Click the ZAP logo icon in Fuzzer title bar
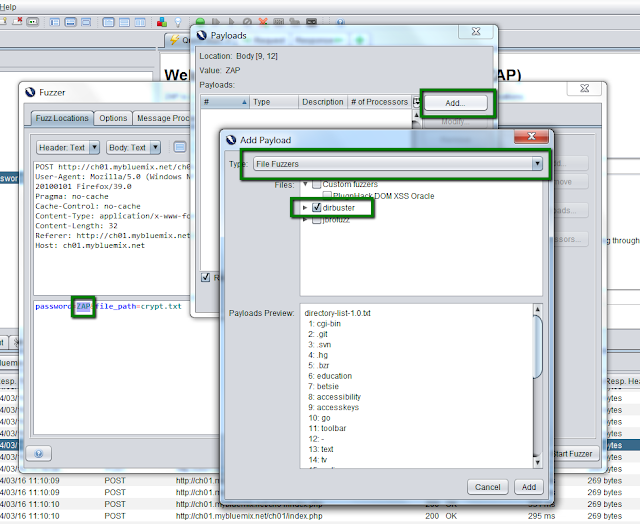Screen dimensions: 640x524 coord(30,92)
